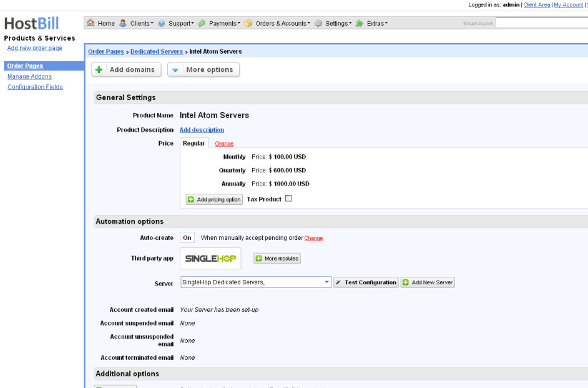
Task: Click the SingleHop module logo
Action: (x=210, y=259)
